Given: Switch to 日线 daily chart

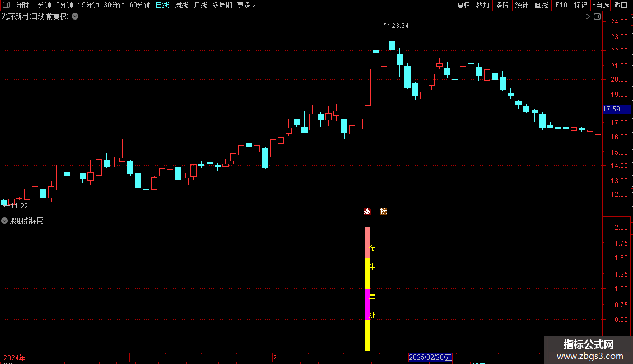Looking at the screenshot, I should (x=162, y=5).
